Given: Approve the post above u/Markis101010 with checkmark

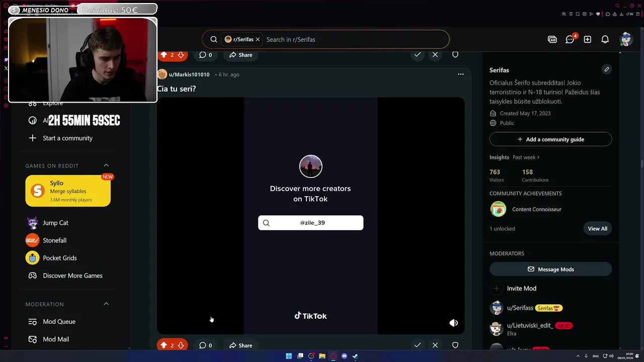Looking at the screenshot, I should pos(417,54).
